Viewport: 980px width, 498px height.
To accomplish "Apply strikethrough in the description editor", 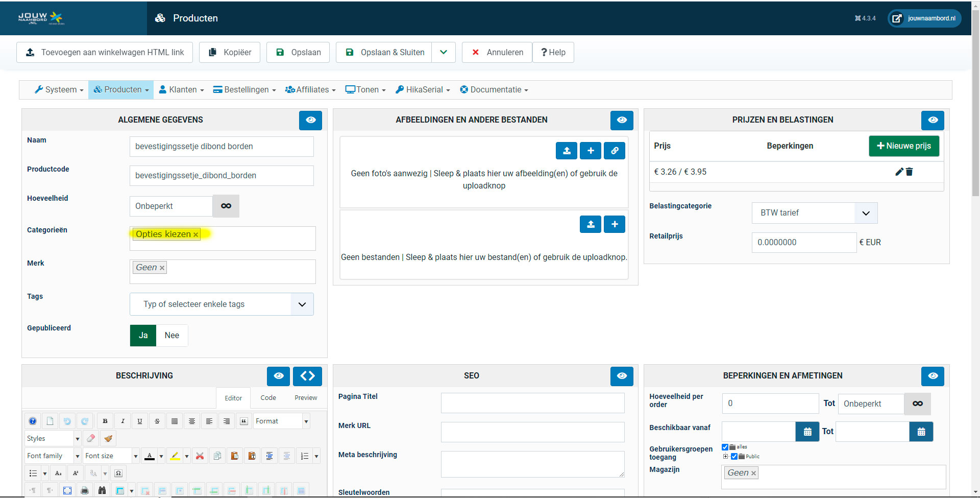I will pos(157,421).
